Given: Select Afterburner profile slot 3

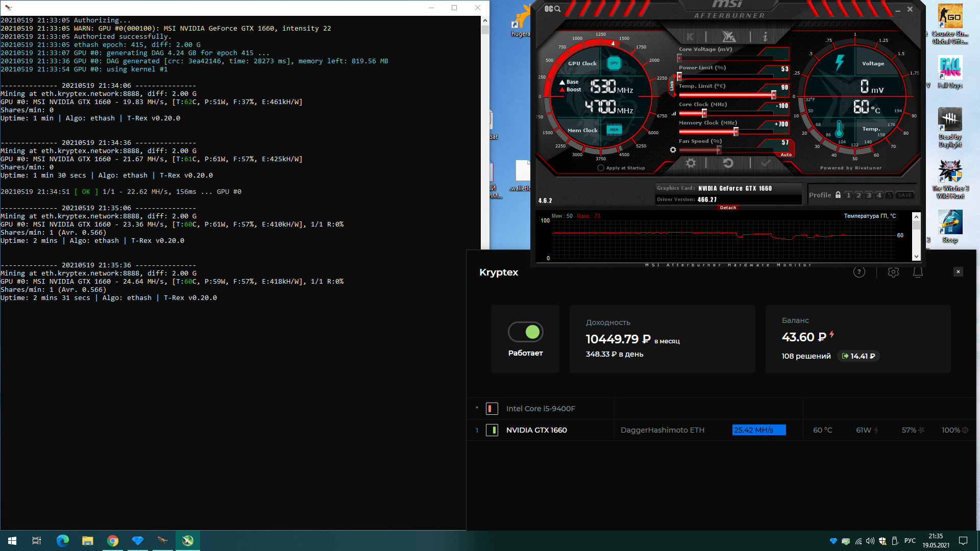Looking at the screenshot, I should (869, 195).
